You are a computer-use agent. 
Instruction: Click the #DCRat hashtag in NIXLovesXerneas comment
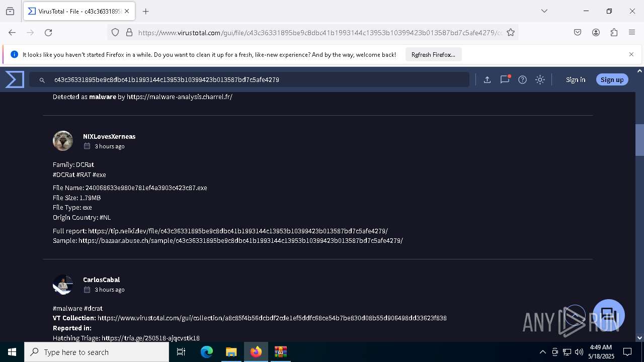tap(63, 174)
